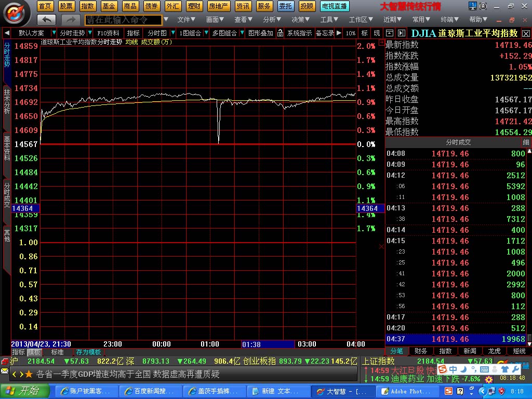Click the collapse-up panel icon in toolbar
This screenshot has width=532, height=399.
(390, 33)
